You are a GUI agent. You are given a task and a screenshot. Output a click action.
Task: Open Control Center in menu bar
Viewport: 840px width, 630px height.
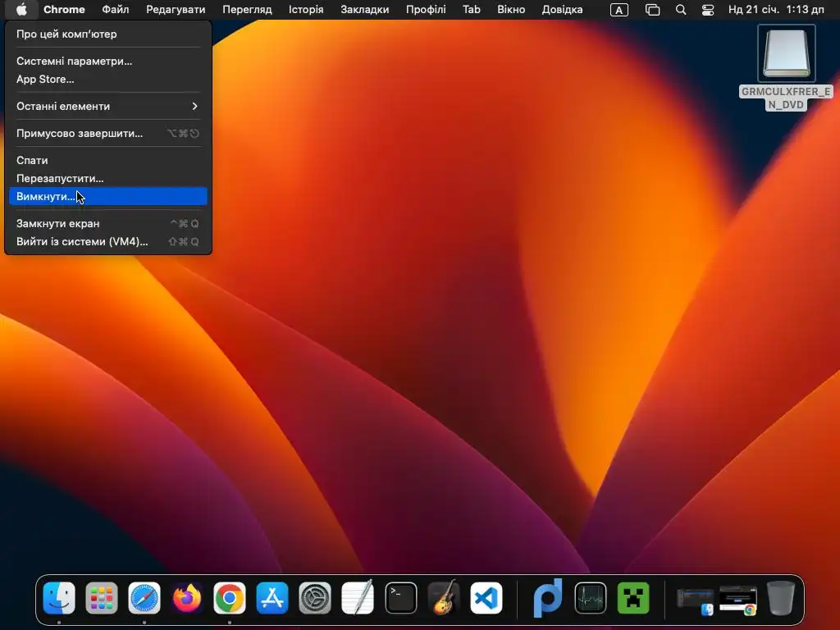point(708,10)
